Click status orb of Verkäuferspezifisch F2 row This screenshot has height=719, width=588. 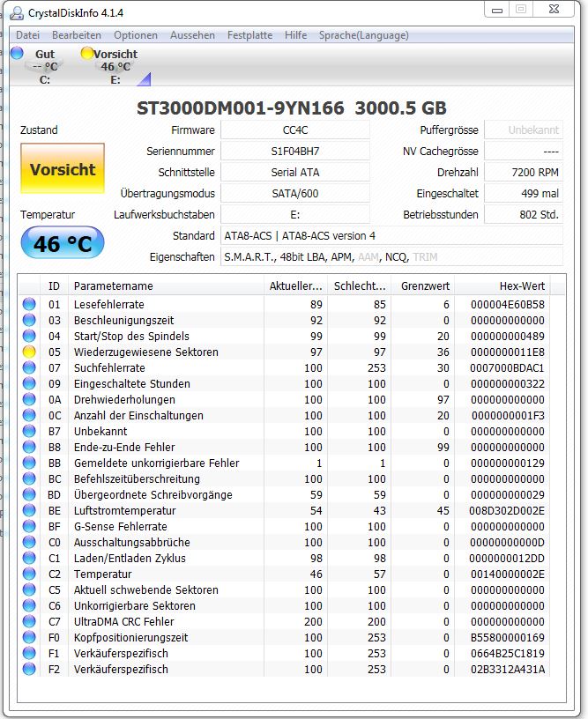pyautogui.click(x=29, y=669)
